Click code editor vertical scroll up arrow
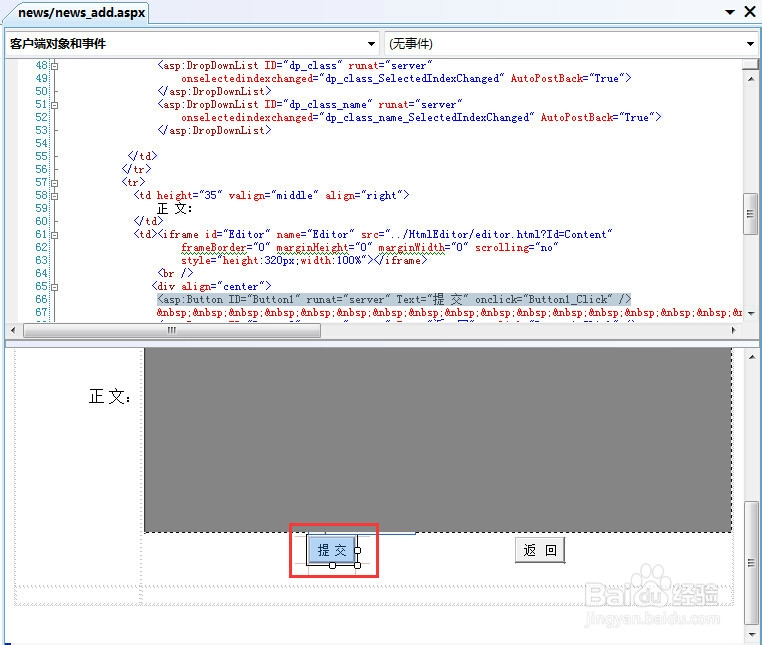This screenshot has width=762, height=645. tap(751, 78)
